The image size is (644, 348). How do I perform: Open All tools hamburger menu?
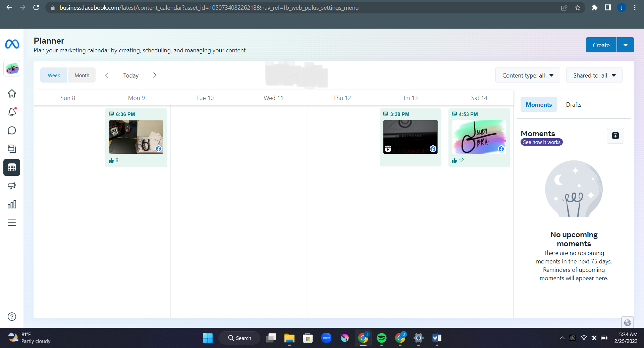pos(12,223)
